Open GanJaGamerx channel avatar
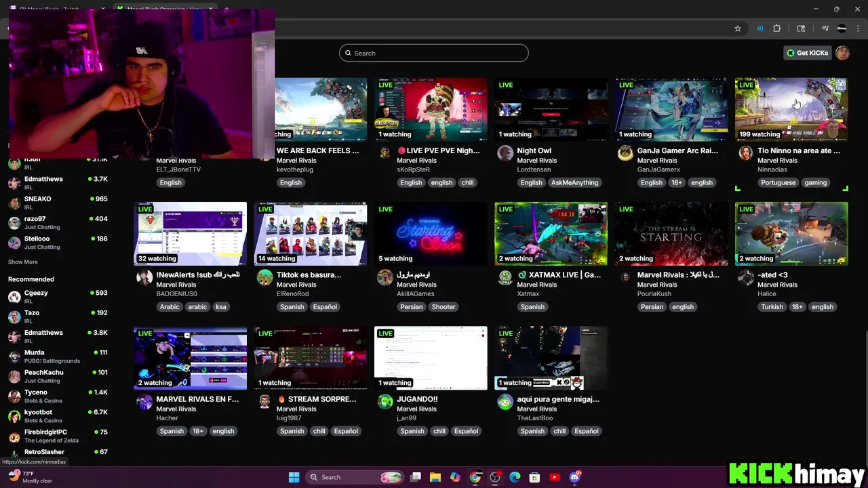Screen dimensions: 868x488 pyautogui.click(x=625, y=153)
